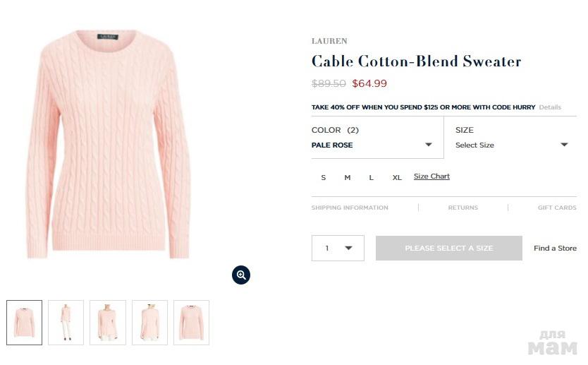The width and height of the screenshot is (588, 365).
Task: Choose size S
Action: [324, 177]
